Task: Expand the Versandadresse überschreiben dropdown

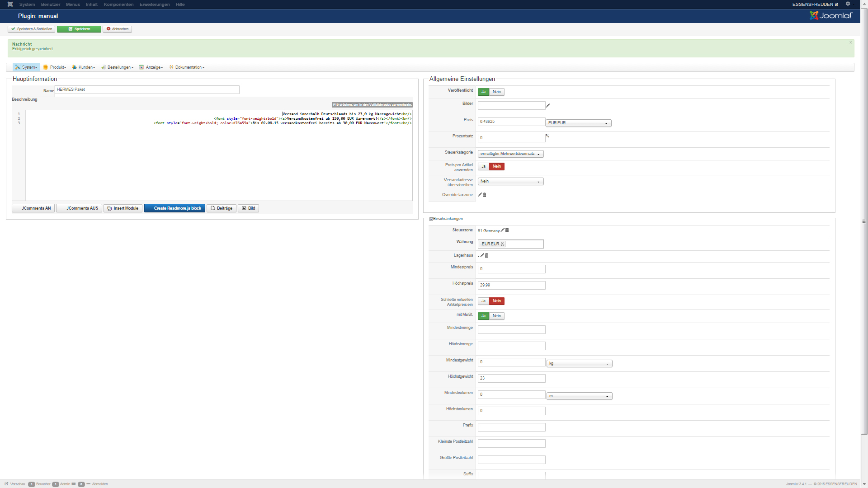Action: [510, 182]
